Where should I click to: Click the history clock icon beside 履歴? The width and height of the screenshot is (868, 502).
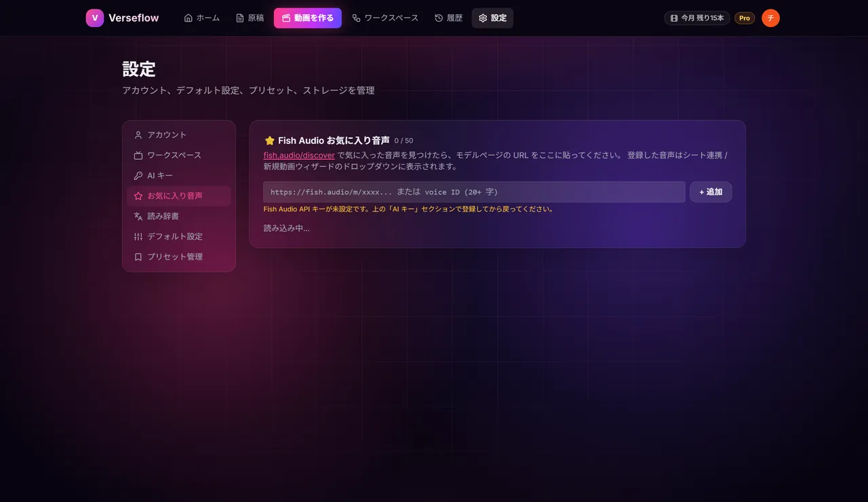coord(439,18)
